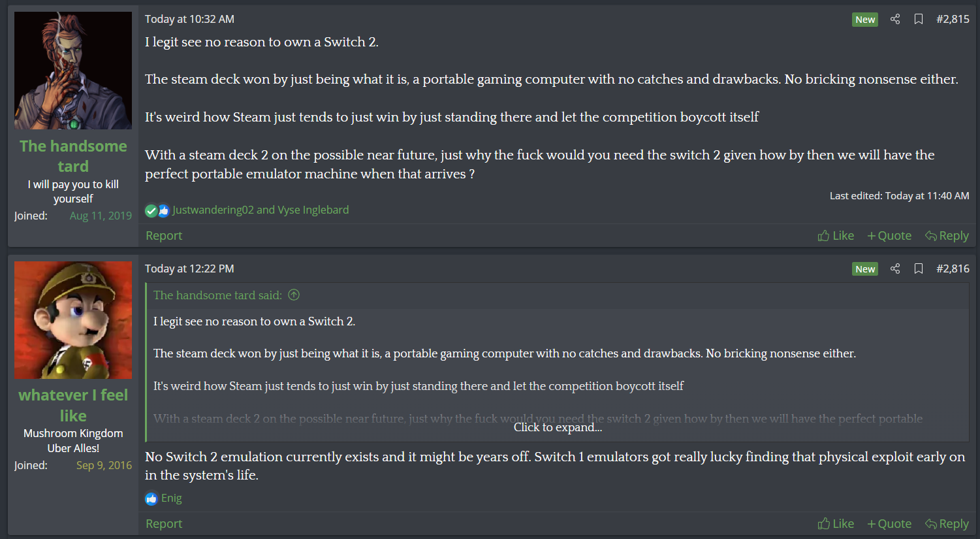The width and height of the screenshot is (980, 539).
Task: Toggle bookmark on post #2,816
Action: pyautogui.click(x=919, y=269)
